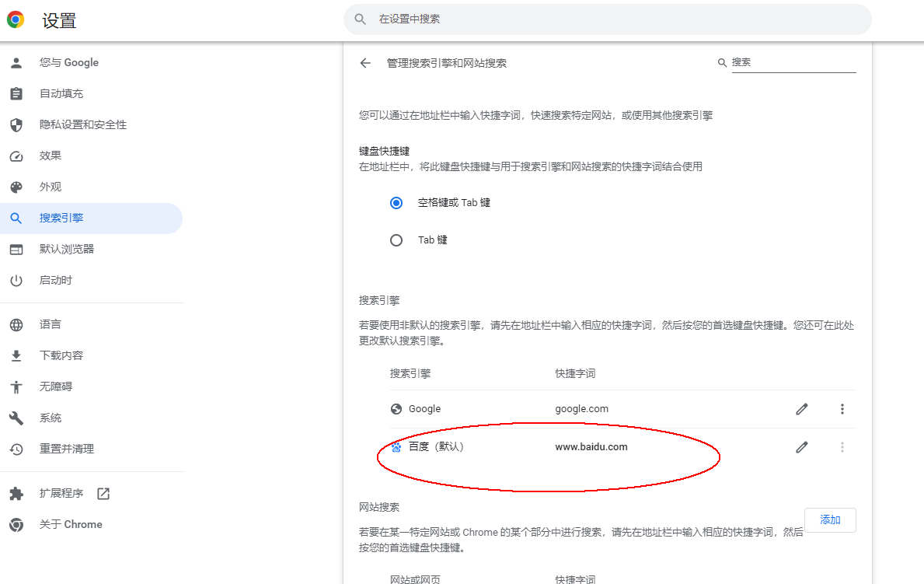Click the pencil edit icon for Google
Image resolution: width=924 pixels, height=584 pixels.
tap(802, 409)
